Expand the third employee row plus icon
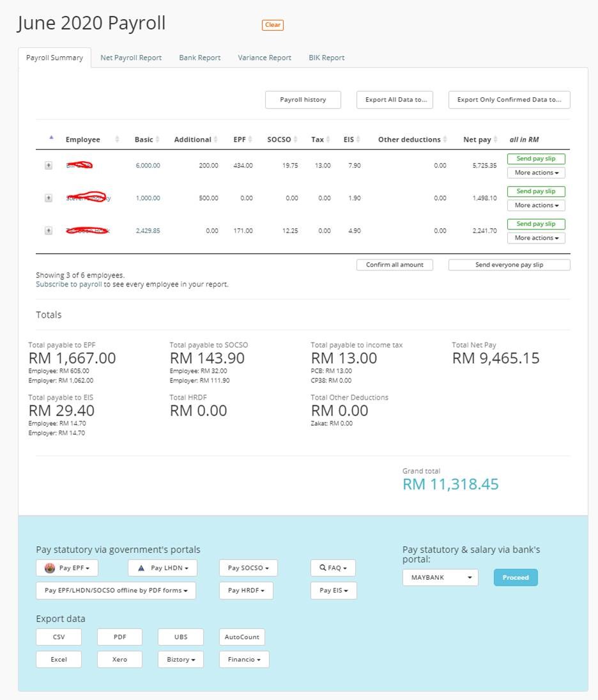The width and height of the screenshot is (598, 700). click(48, 231)
